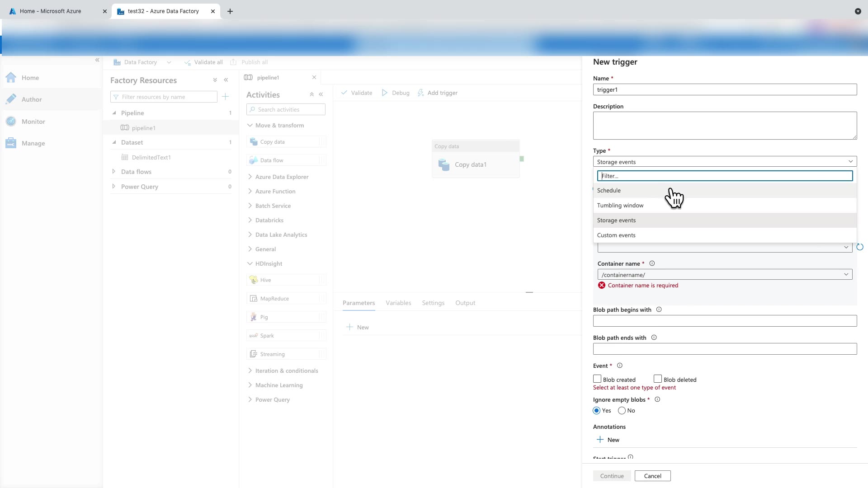The height and width of the screenshot is (488, 868).
Task: Open Author pencil icon in sidebar
Action: point(11,99)
